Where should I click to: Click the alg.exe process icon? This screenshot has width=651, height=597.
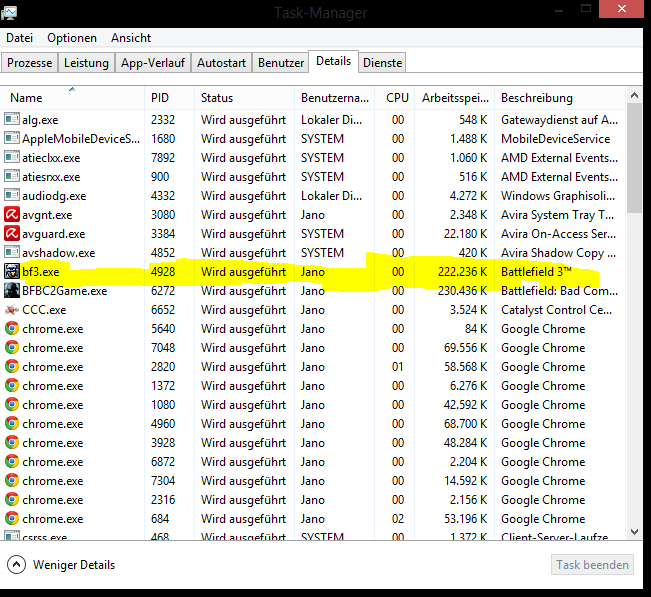pos(12,120)
